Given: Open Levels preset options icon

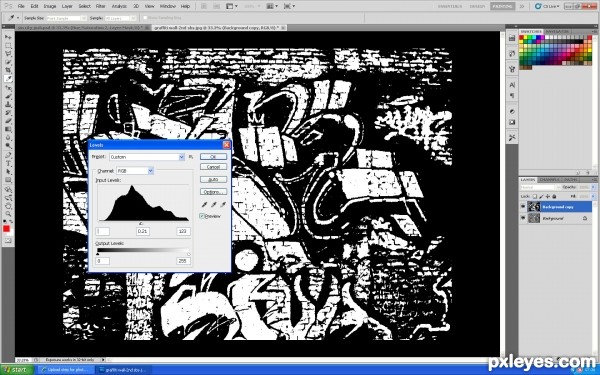Looking at the screenshot, I should (x=191, y=157).
